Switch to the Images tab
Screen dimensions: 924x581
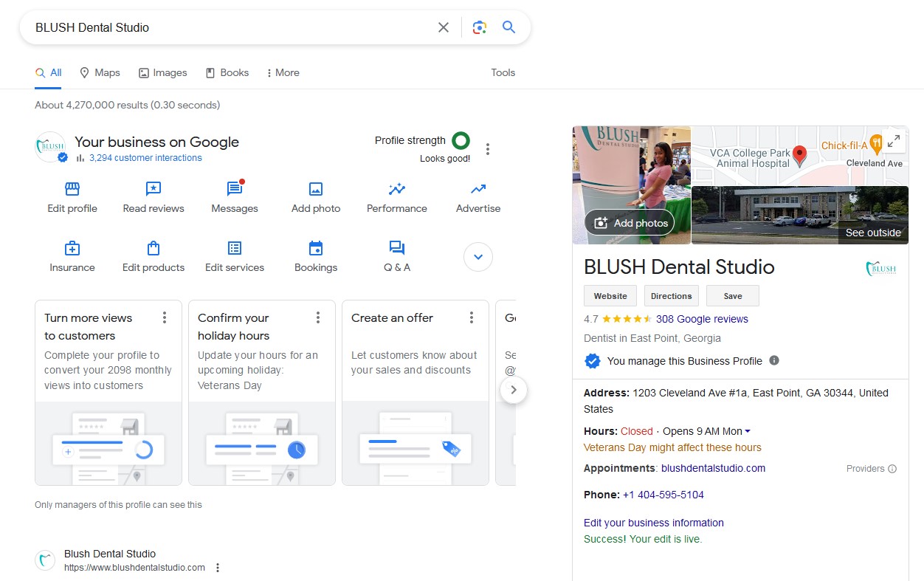pos(162,72)
